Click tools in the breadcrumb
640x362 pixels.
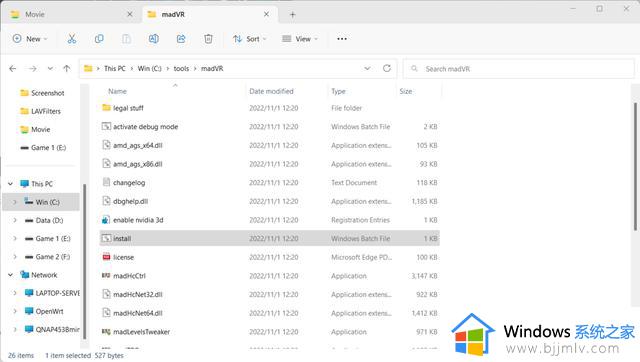point(181,69)
